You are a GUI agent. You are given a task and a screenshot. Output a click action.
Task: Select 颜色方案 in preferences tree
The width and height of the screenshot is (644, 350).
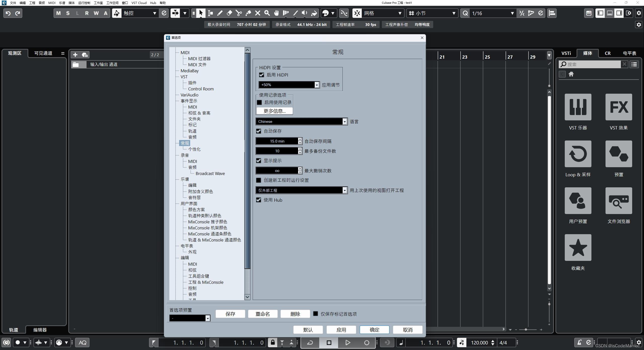196,209
